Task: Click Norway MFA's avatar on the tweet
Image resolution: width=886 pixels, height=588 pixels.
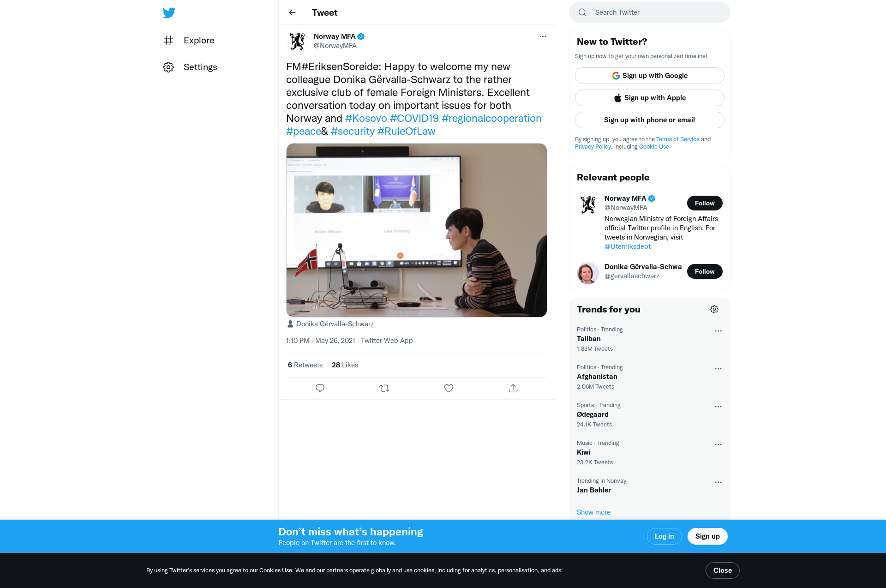Action: (297, 41)
